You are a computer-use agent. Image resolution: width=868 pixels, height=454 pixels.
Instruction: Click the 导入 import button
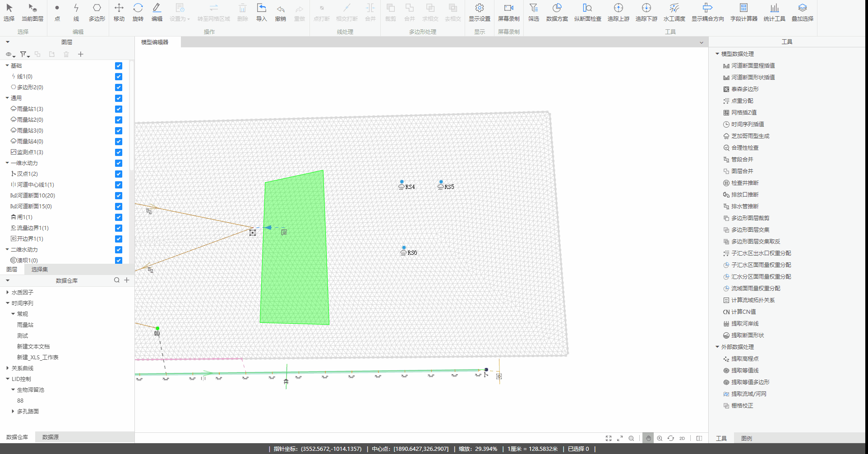[262, 12]
